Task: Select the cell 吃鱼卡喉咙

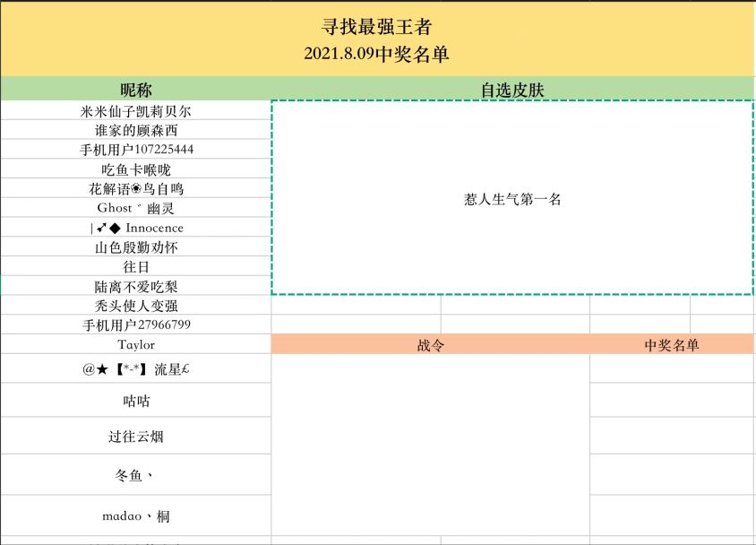Action: (x=136, y=169)
